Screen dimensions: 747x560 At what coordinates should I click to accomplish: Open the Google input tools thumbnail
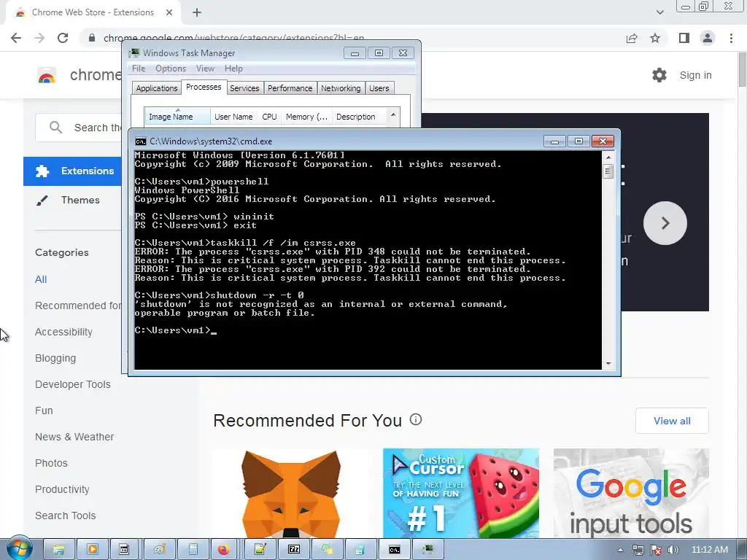pos(631,493)
